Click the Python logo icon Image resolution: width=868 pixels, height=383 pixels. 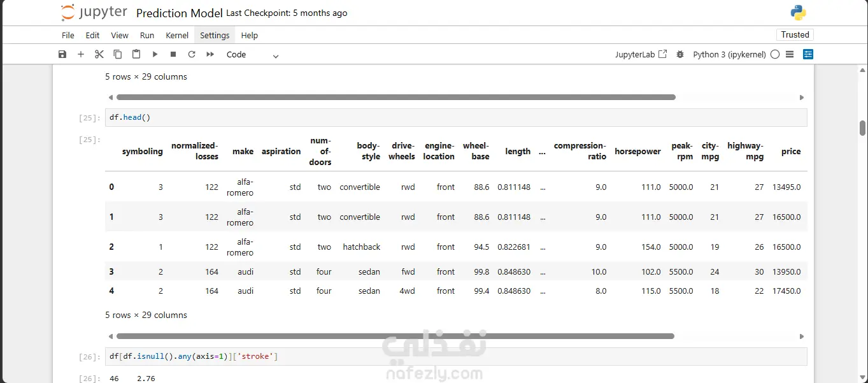click(x=798, y=12)
